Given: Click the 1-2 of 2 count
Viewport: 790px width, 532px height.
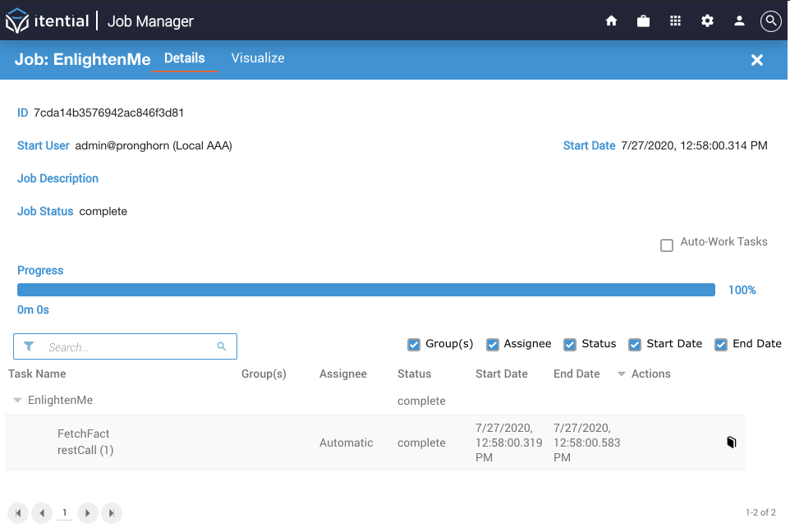Looking at the screenshot, I should click(x=760, y=512).
